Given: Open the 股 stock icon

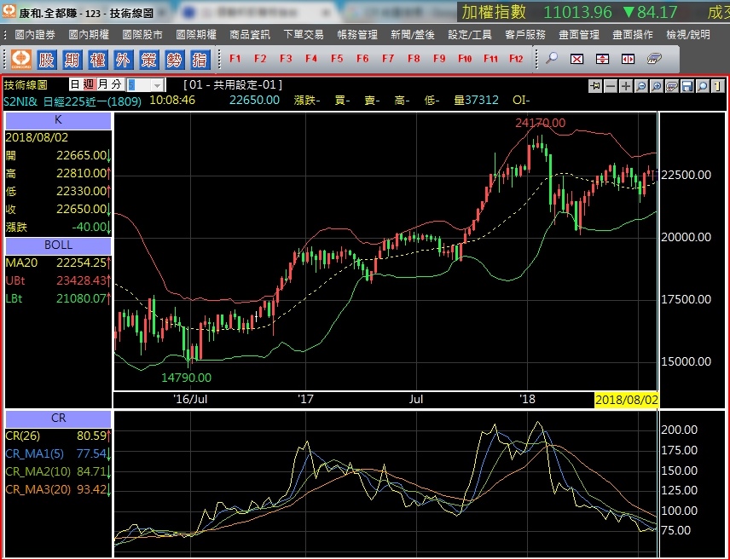Looking at the screenshot, I should click(x=46, y=59).
